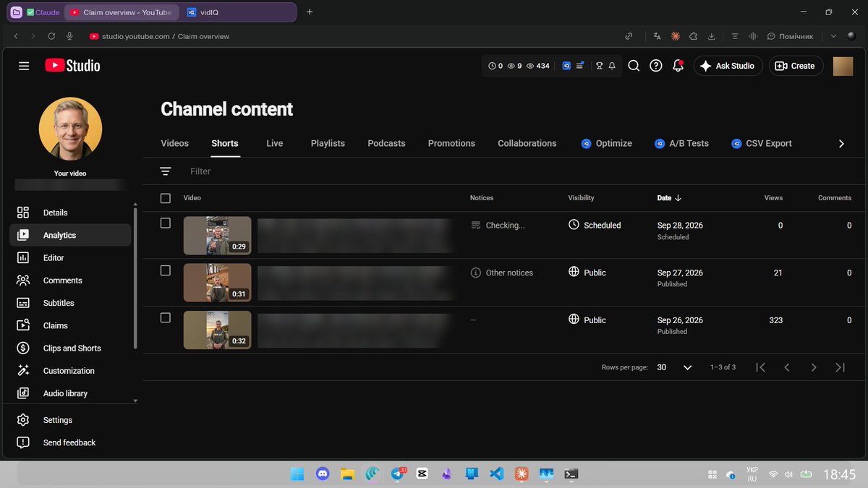Open thumbnail of the 0:32 short
The image size is (868, 488).
click(x=217, y=330)
